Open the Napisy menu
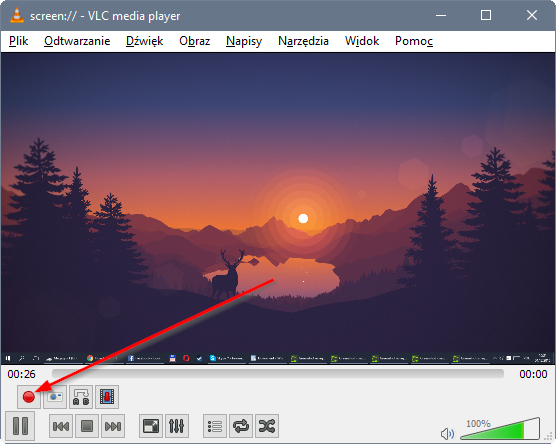 [x=244, y=41]
